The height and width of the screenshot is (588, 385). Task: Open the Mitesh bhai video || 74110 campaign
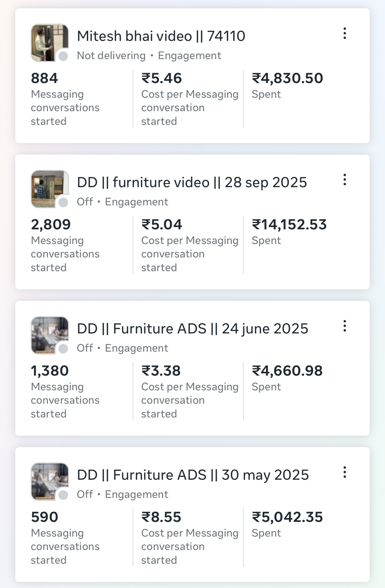[161, 36]
